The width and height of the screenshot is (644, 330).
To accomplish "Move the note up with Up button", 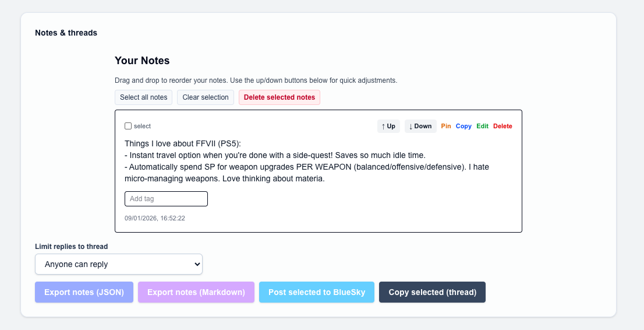I will [388, 126].
